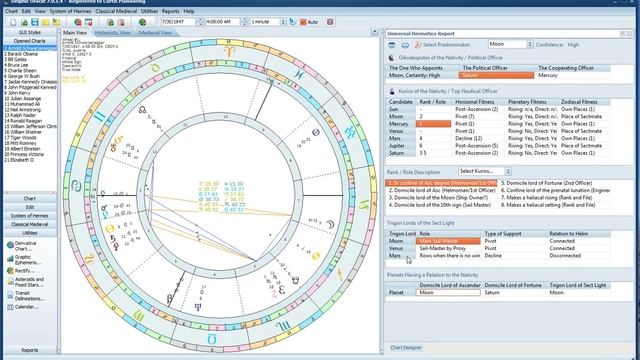Open Derivative Chart utility
The height and width of the screenshot is (360, 640).
pos(25,246)
